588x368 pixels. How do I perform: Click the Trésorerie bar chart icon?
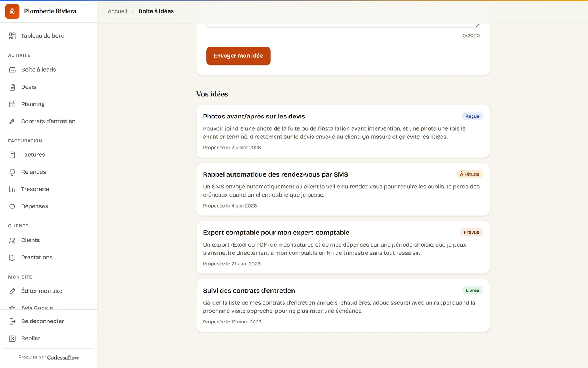pyautogui.click(x=12, y=189)
